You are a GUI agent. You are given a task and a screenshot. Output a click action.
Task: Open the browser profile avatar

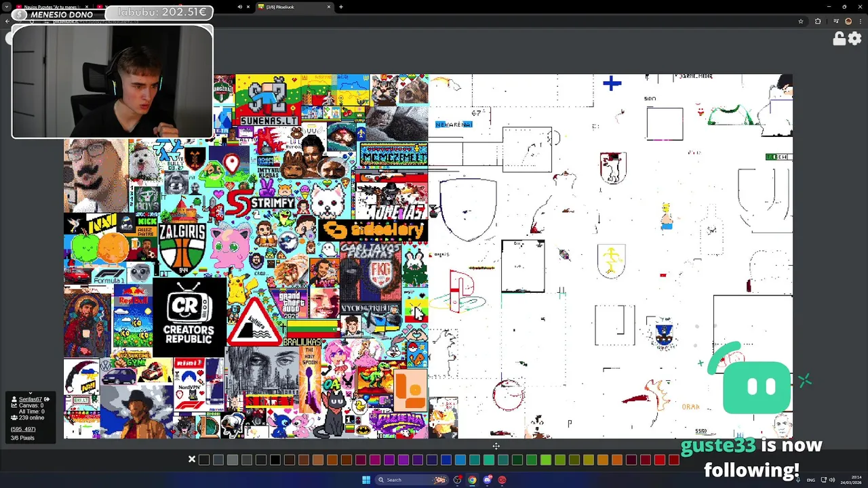(x=848, y=21)
